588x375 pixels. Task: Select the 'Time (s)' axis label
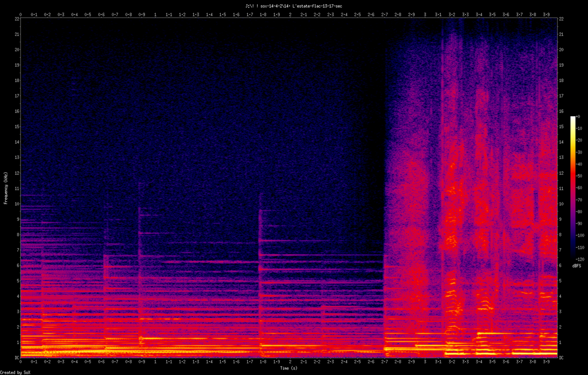click(x=289, y=368)
